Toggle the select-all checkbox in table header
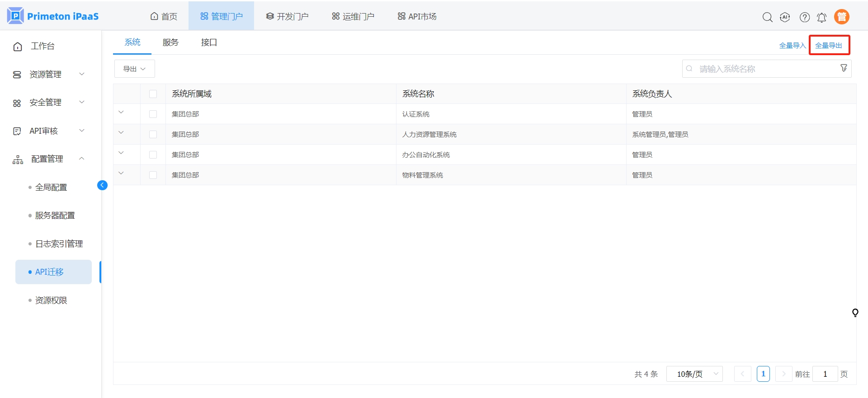This screenshot has width=868, height=398. coord(153,94)
